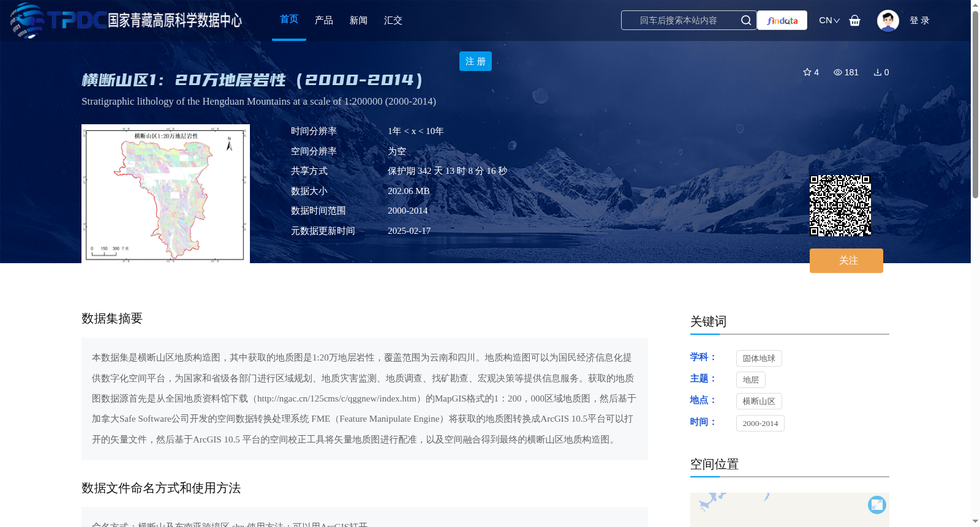Screen dimensions: 980x527
Task: Click the scrollbar down arrow
Action: (975, 521)
